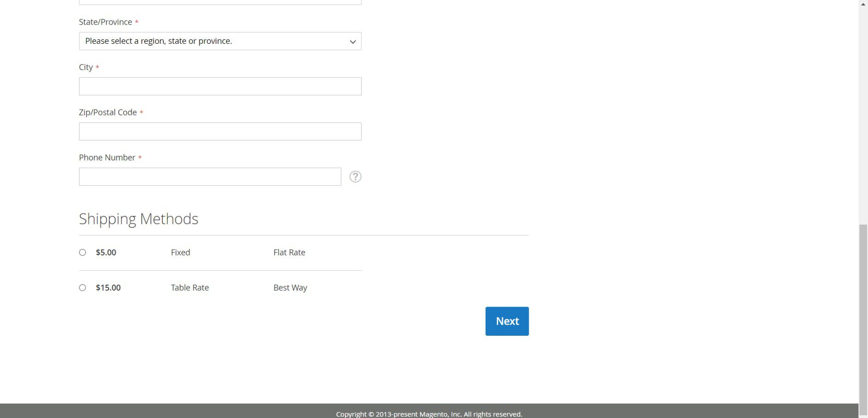Click the State/Province field label
The width and height of the screenshot is (868, 418).
tap(105, 22)
